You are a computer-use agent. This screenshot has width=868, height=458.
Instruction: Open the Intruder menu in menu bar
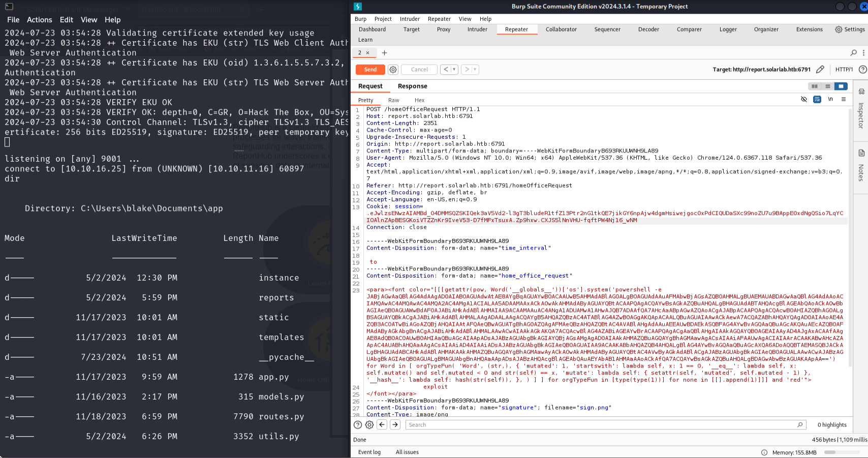click(x=410, y=19)
